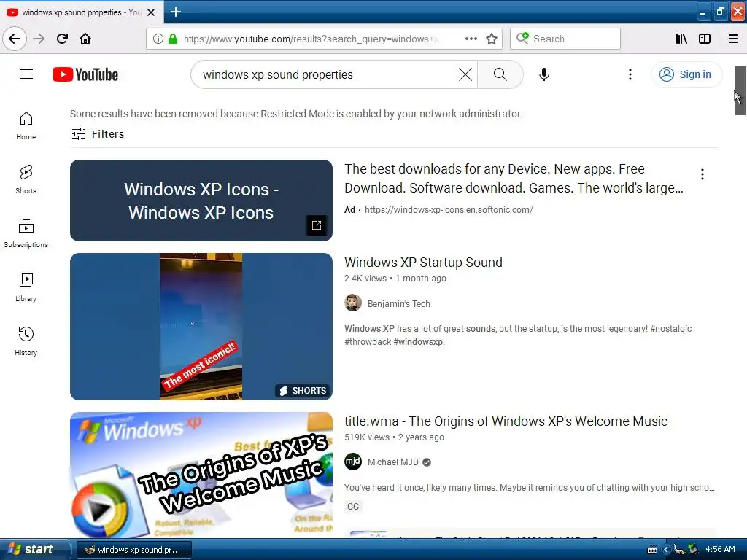The image size is (747, 560).
Task: Submit search with magnifying glass button
Action: (500, 74)
